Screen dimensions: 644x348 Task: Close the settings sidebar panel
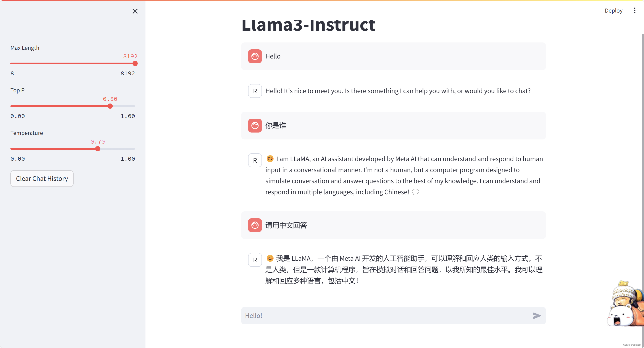coord(135,11)
